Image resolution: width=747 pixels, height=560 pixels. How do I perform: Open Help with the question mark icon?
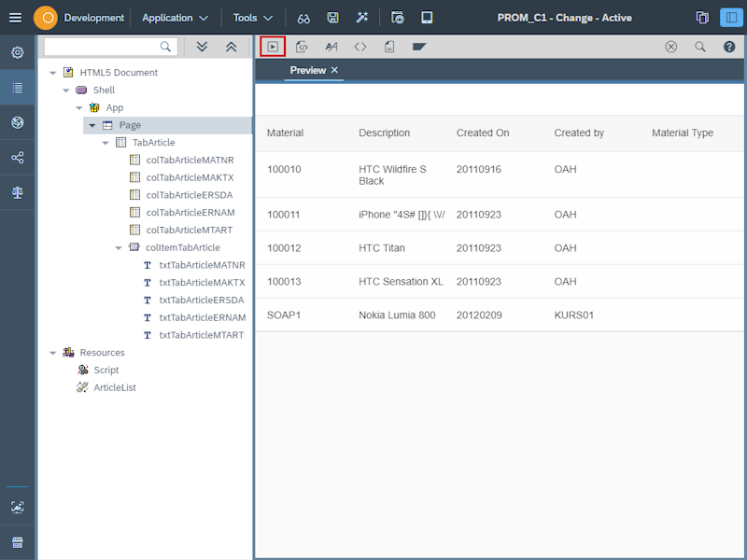point(729,46)
